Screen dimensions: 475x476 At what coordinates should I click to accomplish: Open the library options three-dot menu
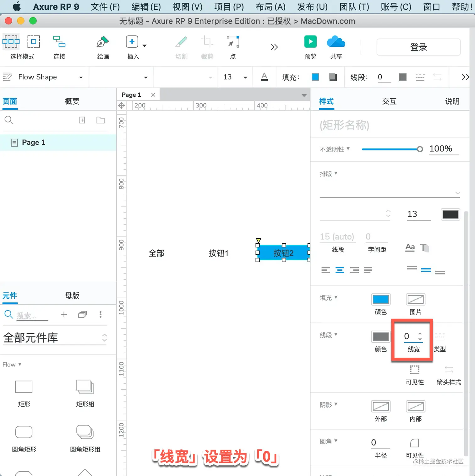point(101,314)
